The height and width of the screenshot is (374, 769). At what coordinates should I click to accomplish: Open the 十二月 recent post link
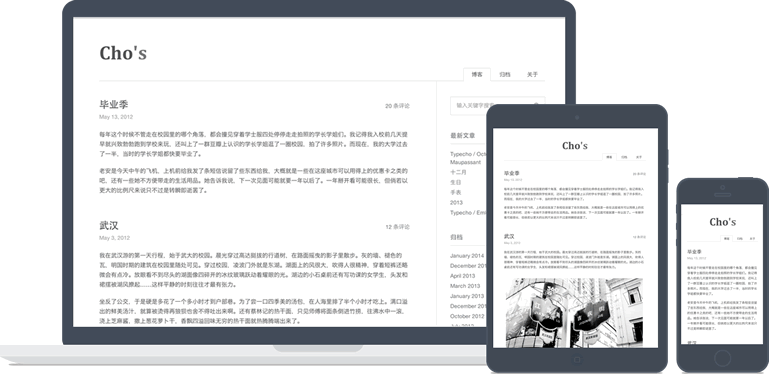[x=458, y=173]
